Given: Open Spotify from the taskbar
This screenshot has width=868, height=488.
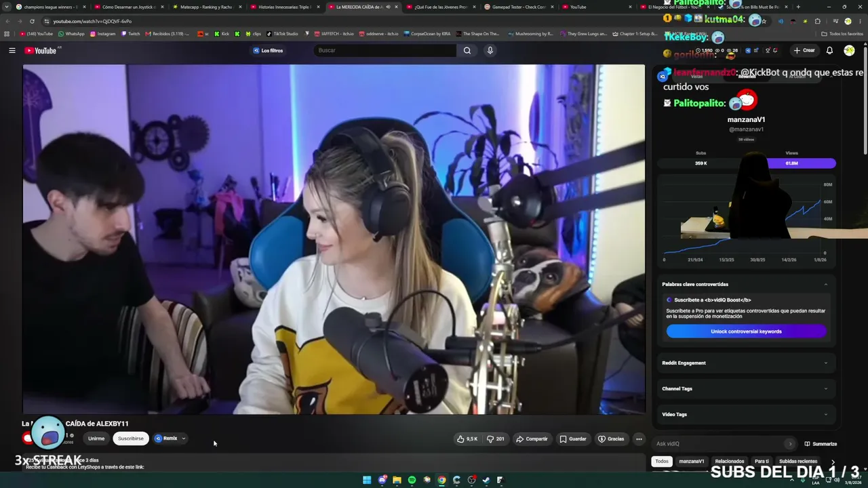Looking at the screenshot, I should (412, 480).
